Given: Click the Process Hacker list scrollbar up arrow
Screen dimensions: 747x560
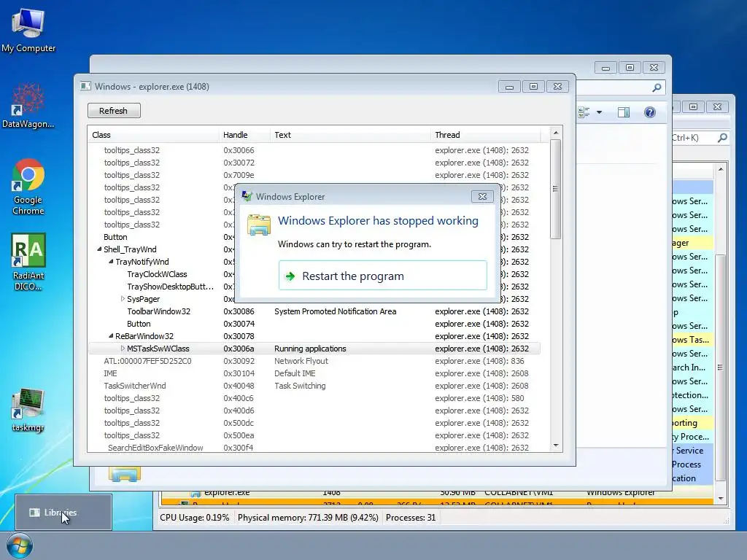Looking at the screenshot, I should (x=721, y=169).
